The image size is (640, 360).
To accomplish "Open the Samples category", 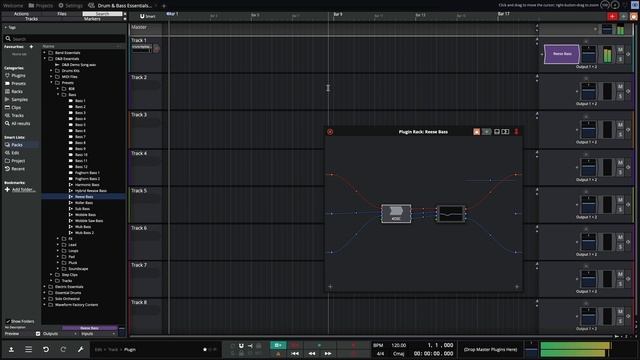I will click(16, 100).
